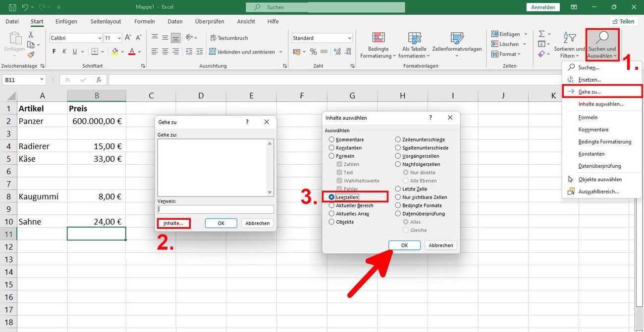
Task: Toggle bold formatting with the Fett icon
Action: pyautogui.click(x=53, y=51)
